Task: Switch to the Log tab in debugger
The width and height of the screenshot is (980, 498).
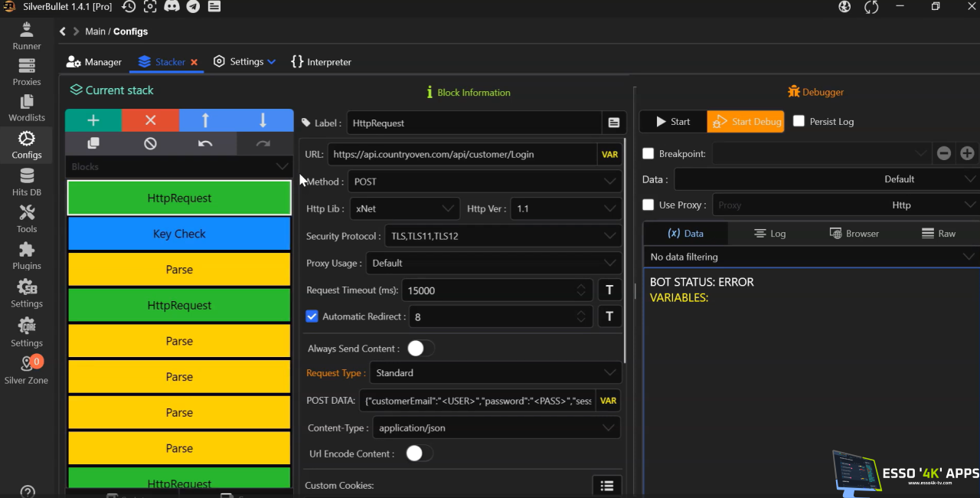Action: pos(769,234)
